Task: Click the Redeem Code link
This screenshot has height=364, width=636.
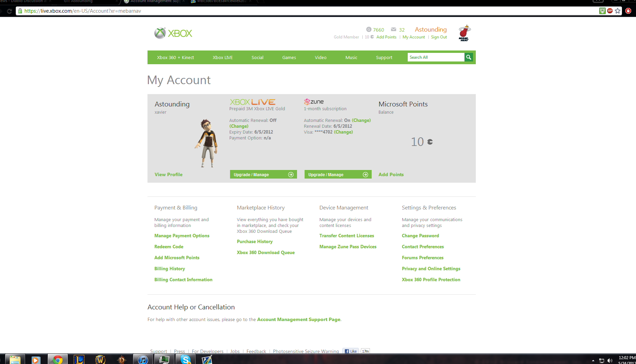Action: click(169, 247)
